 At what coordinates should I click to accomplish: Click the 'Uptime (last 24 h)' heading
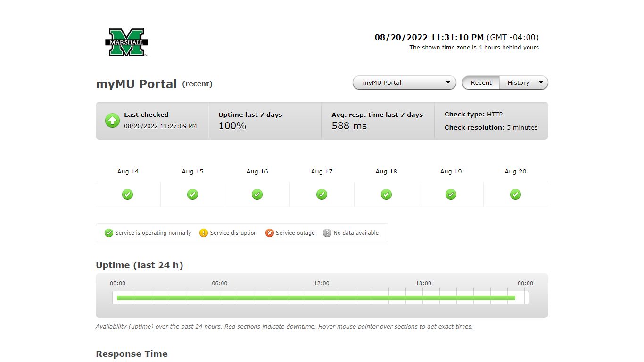point(140,265)
